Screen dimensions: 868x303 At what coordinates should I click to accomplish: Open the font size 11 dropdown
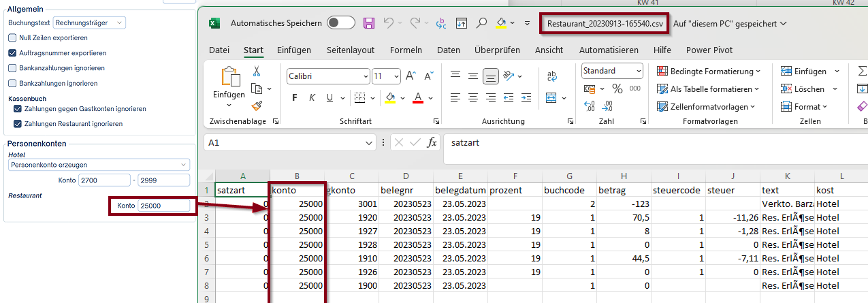(x=396, y=76)
